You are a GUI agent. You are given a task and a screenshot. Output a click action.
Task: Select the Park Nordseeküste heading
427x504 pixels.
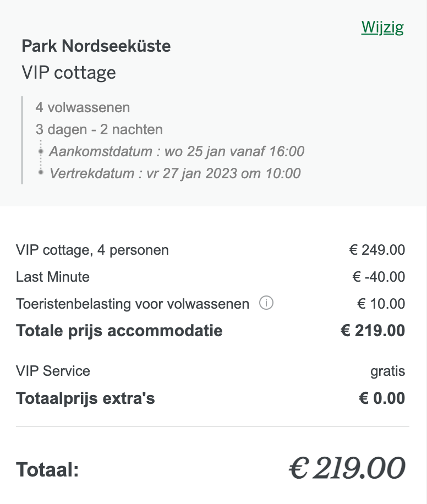point(96,46)
